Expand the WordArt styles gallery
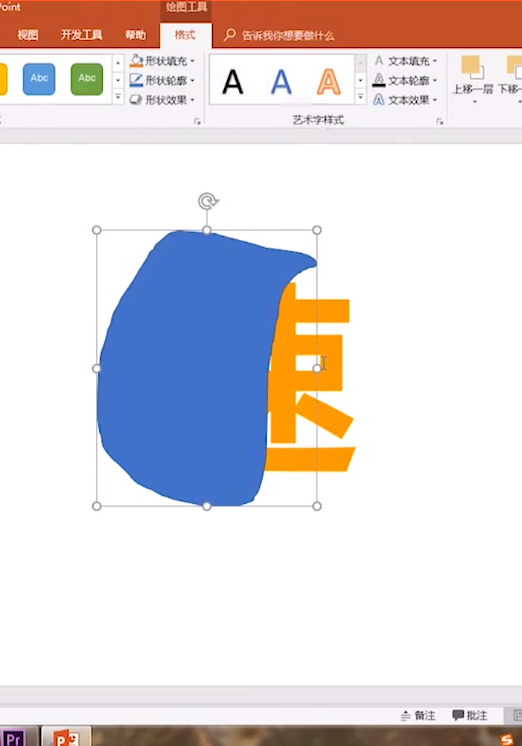522x746 pixels. point(361,98)
